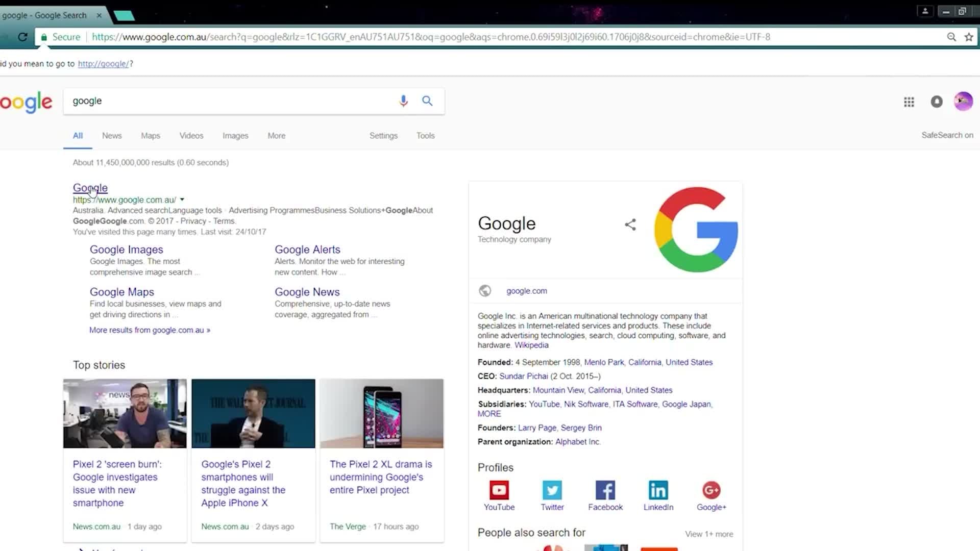Close the Google Search browser tab

[99, 15]
